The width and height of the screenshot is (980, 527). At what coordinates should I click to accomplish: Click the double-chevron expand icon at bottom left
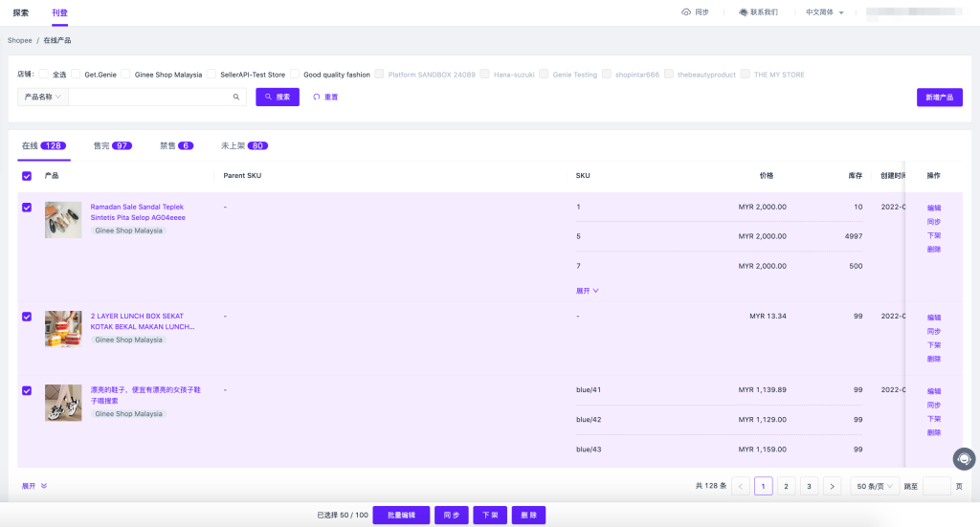44,486
